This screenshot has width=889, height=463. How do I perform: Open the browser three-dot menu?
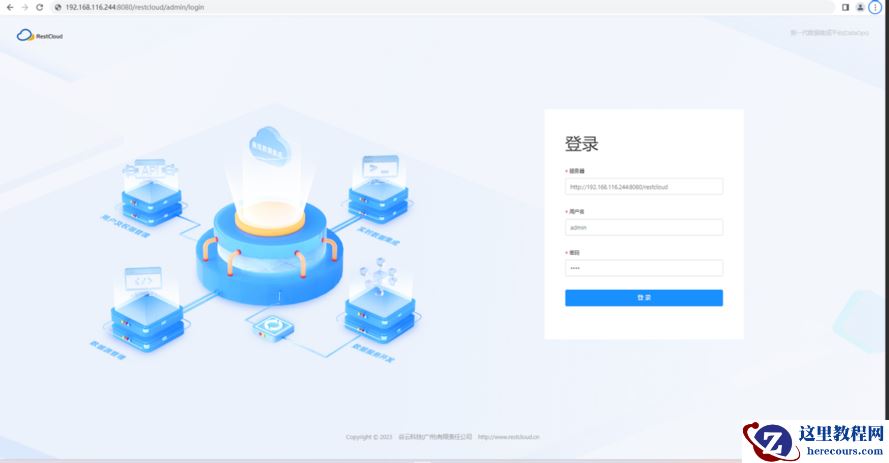click(x=875, y=7)
